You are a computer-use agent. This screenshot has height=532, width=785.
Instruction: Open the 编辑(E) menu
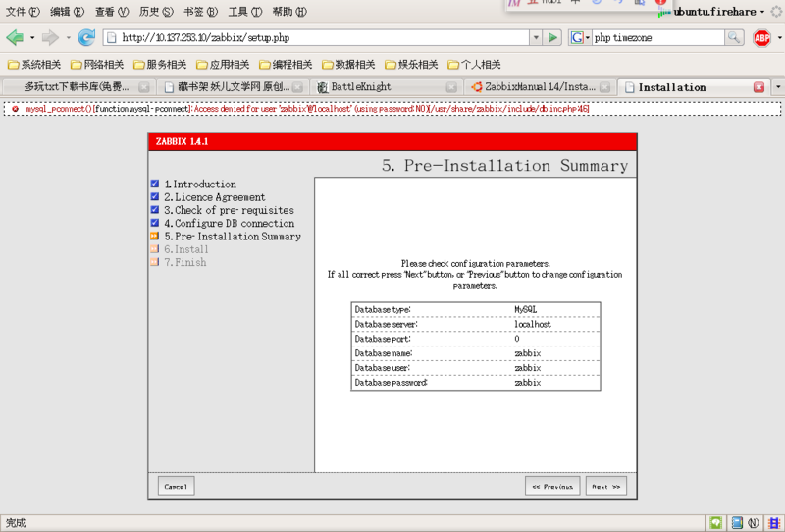67,12
